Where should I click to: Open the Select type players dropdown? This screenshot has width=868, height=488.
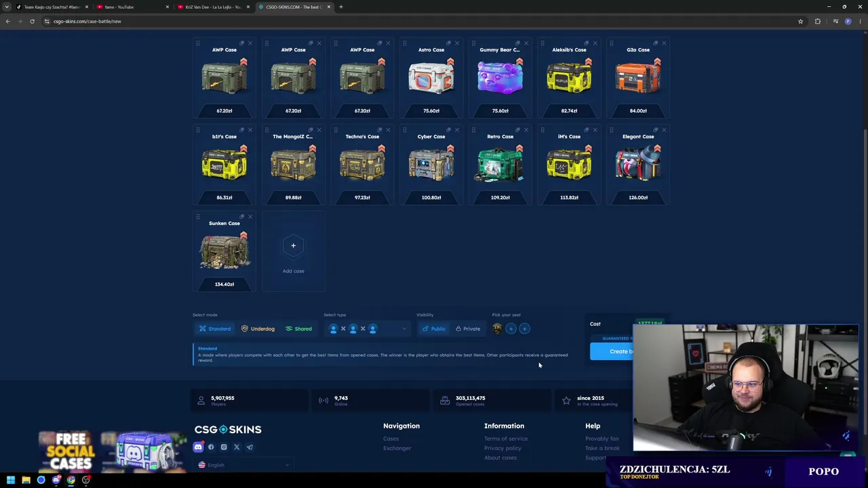click(367, 329)
